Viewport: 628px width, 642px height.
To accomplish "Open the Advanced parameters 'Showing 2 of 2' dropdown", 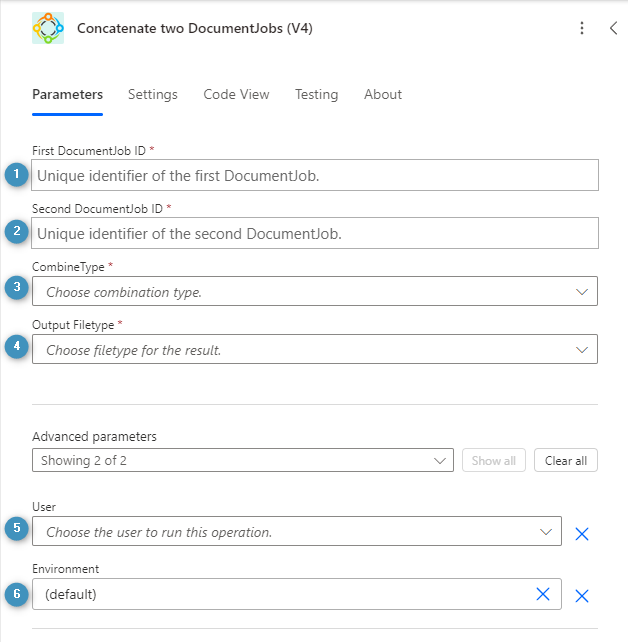I will (243, 460).
